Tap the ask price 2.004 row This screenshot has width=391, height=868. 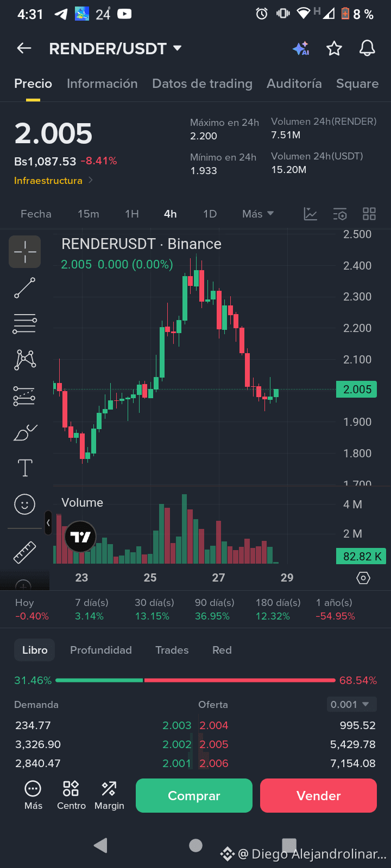point(214,725)
